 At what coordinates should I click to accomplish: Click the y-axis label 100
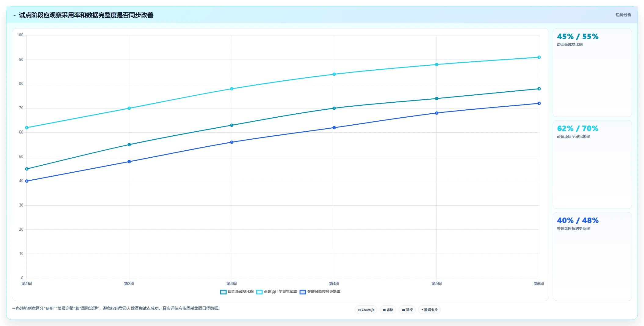pos(20,35)
